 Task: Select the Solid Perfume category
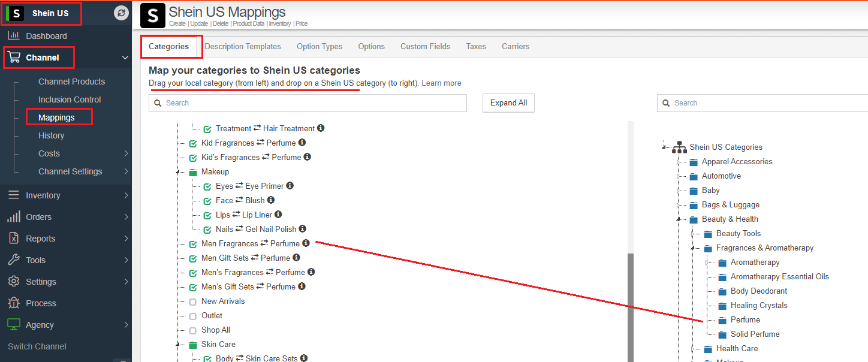pyautogui.click(x=755, y=334)
